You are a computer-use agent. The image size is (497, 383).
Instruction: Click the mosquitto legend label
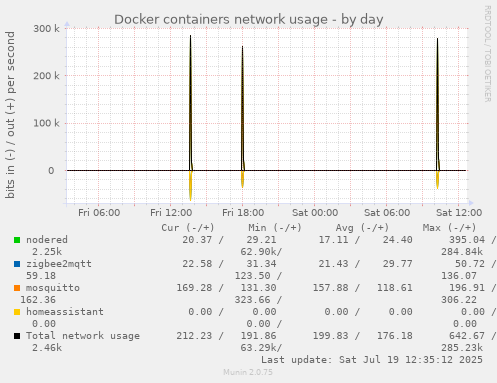coord(53,288)
